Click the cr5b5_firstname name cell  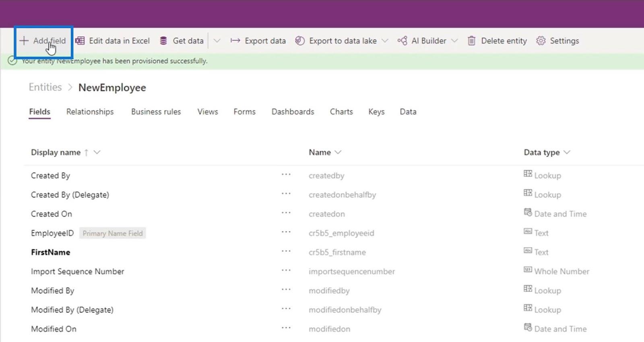[337, 252]
